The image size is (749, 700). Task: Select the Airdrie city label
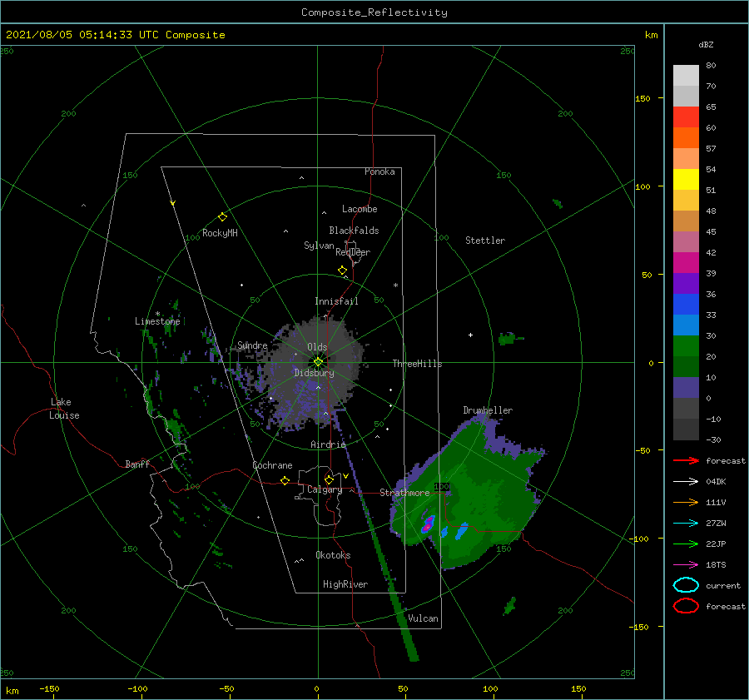coord(328,444)
